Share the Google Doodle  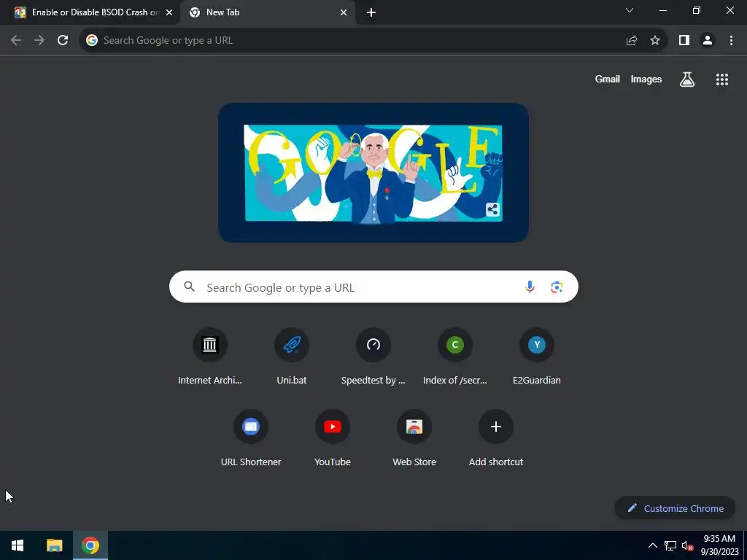492,209
